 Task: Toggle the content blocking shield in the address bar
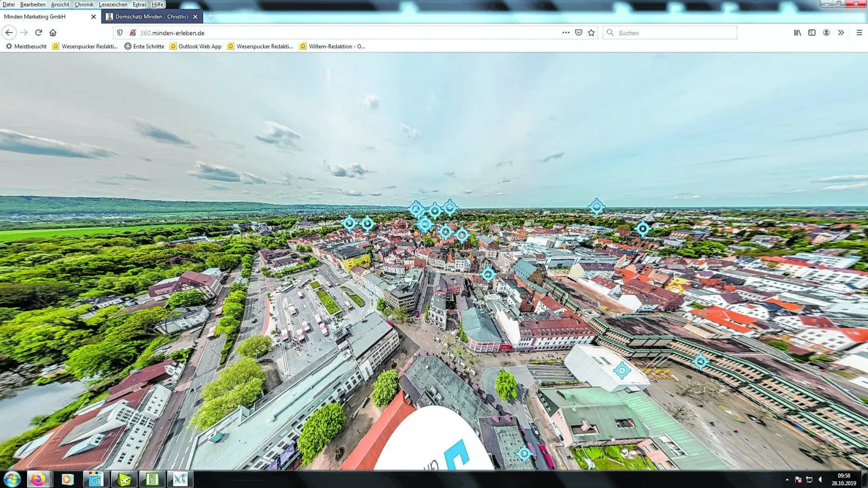pos(119,33)
